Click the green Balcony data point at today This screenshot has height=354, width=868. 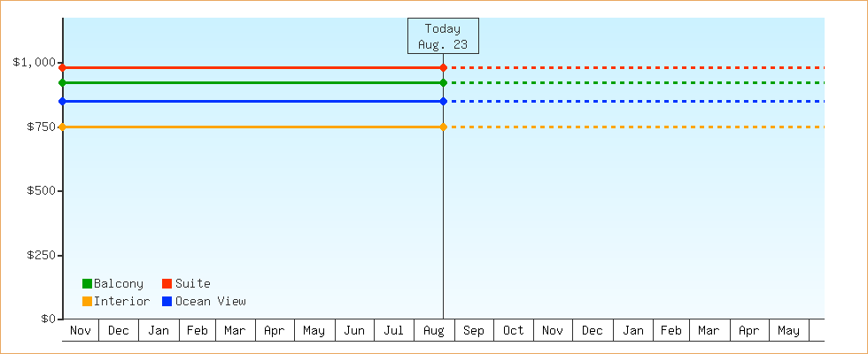[444, 82]
